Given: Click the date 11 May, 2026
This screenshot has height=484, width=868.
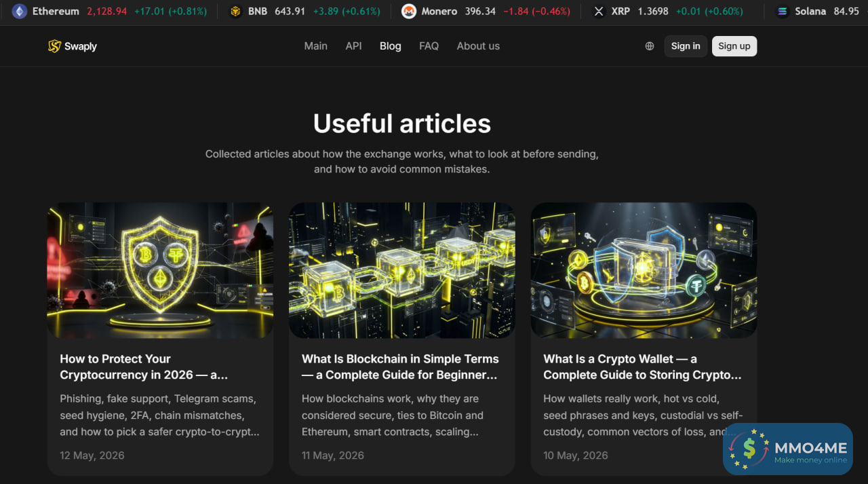Looking at the screenshot, I should click(333, 455).
